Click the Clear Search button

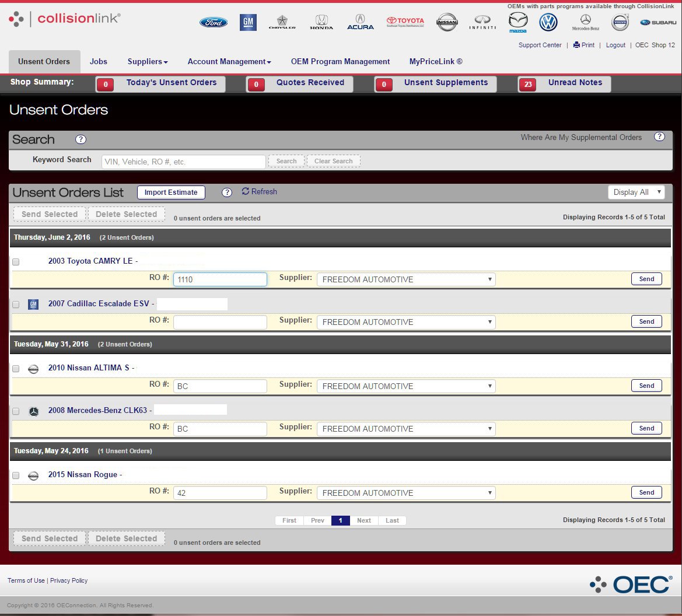(x=334, y=161)
